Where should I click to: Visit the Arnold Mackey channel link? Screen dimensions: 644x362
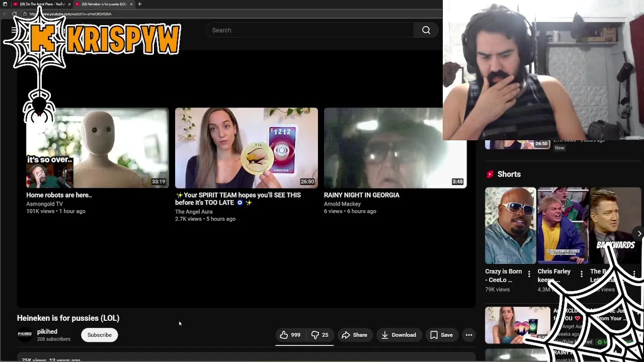tap(342, 204)
